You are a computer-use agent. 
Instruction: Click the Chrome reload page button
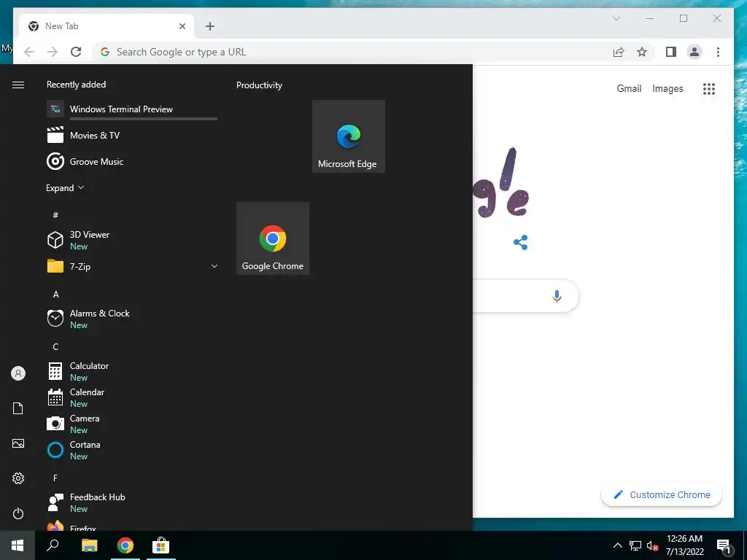pyautogui.click(x=76, y=52)
